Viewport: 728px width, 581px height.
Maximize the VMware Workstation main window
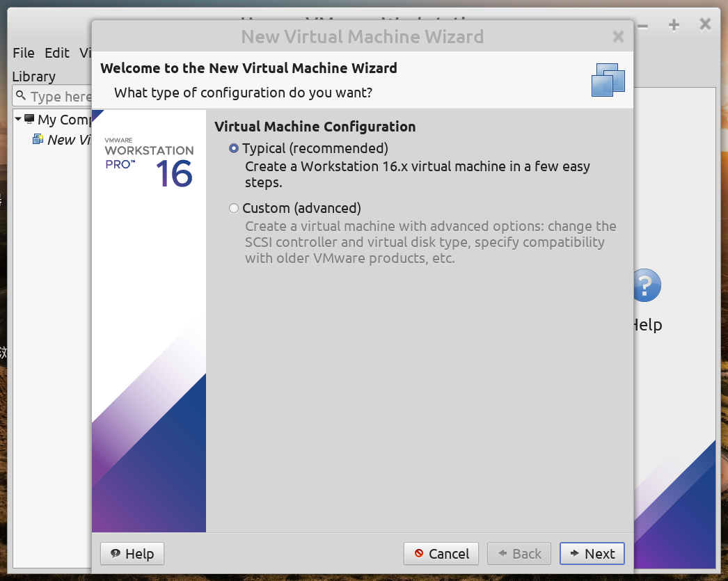coord(674,25)
